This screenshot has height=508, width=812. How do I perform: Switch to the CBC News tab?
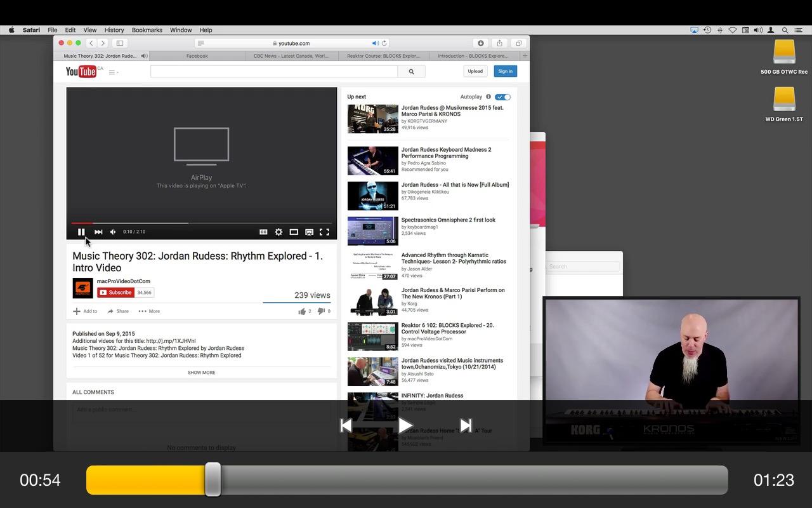[291, 56]
